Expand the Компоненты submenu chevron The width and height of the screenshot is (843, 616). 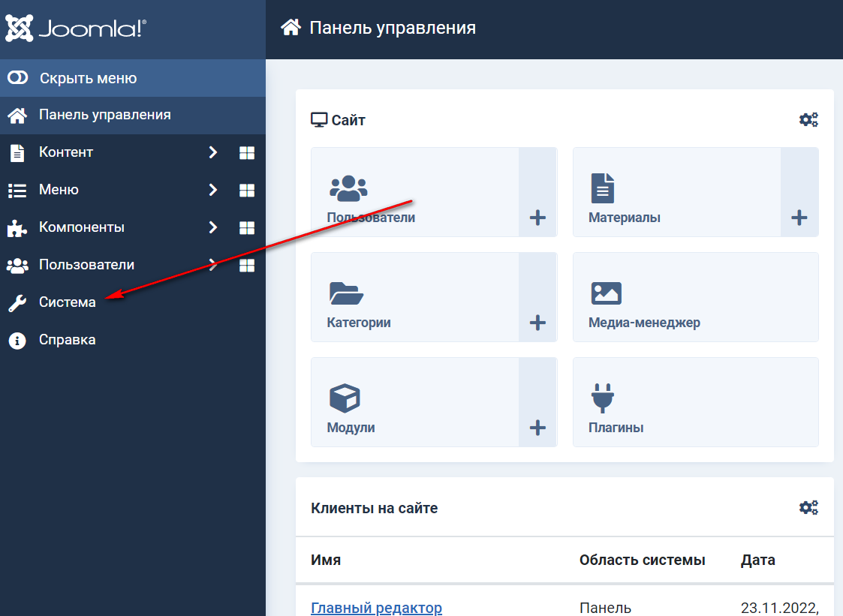tap(213, 227)
